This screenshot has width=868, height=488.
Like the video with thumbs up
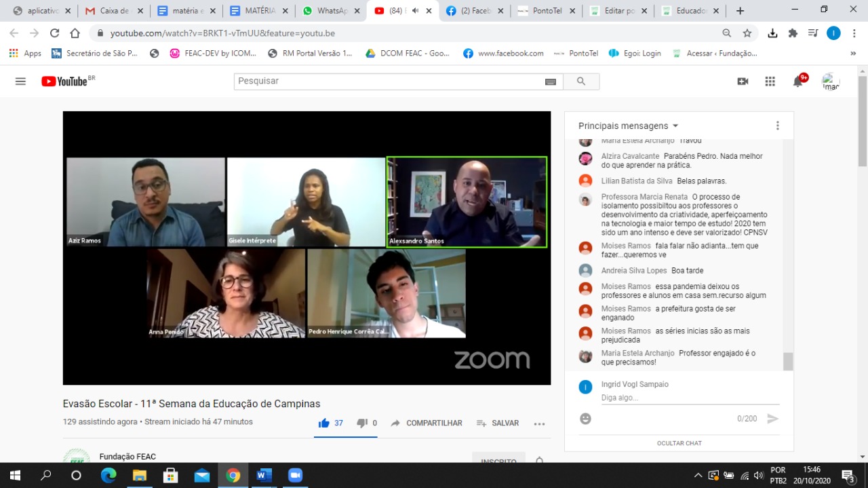[331, 423]
